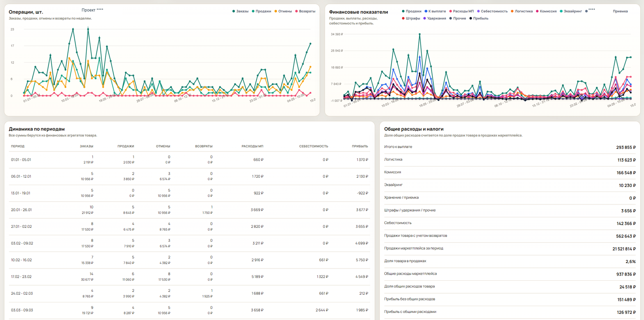Viewport: 644px width, 320px height.
Task: Click the orders amount 30 677 ₽
Action: [87, 280]
